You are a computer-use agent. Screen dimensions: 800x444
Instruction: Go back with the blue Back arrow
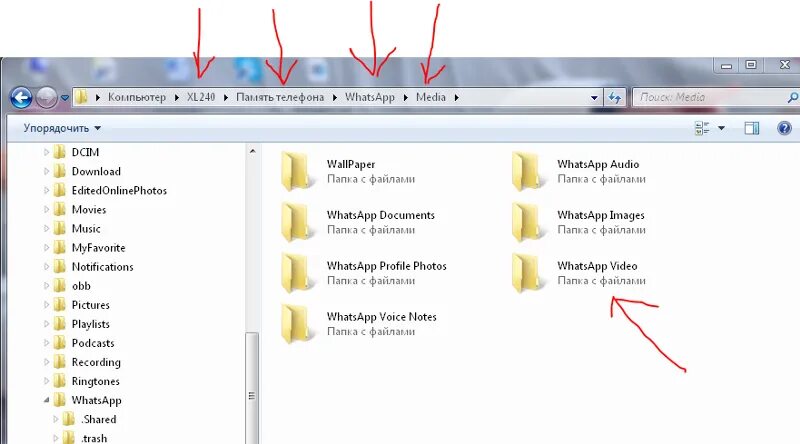point(21,97)
